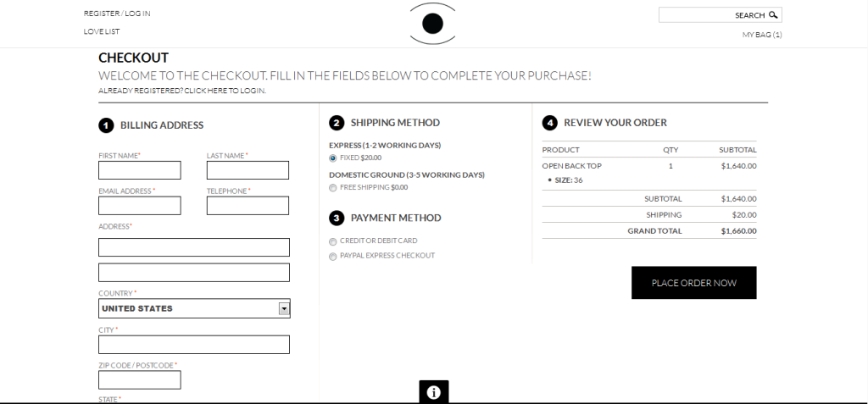Focus the Zip Code / Postcode field
The image size is (868, 404).
[140, 379]
